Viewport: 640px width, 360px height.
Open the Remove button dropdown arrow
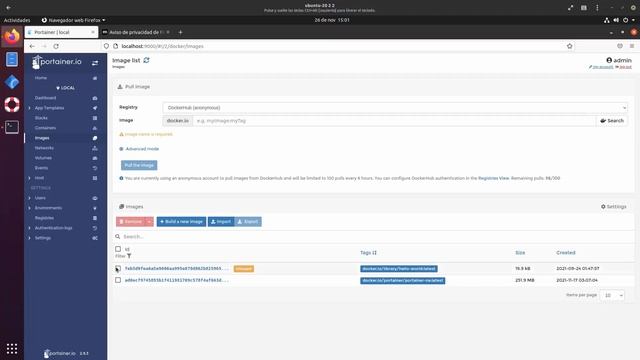tap(149, 222)
